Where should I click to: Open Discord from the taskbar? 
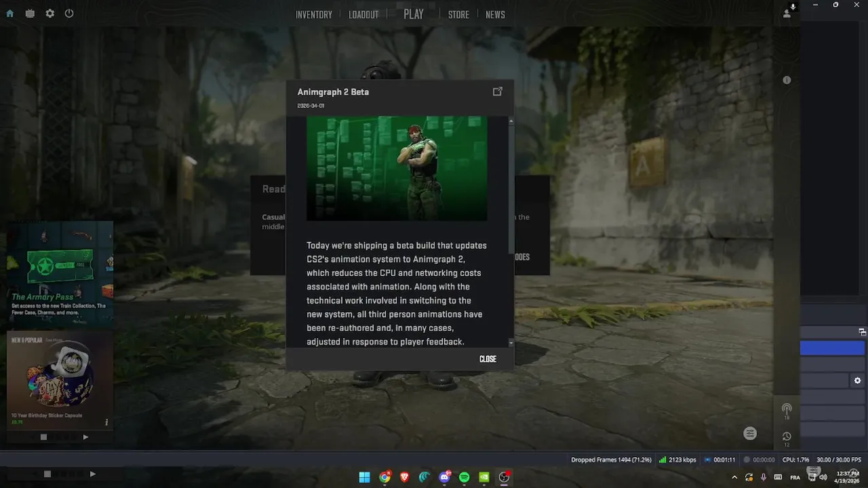445,477
